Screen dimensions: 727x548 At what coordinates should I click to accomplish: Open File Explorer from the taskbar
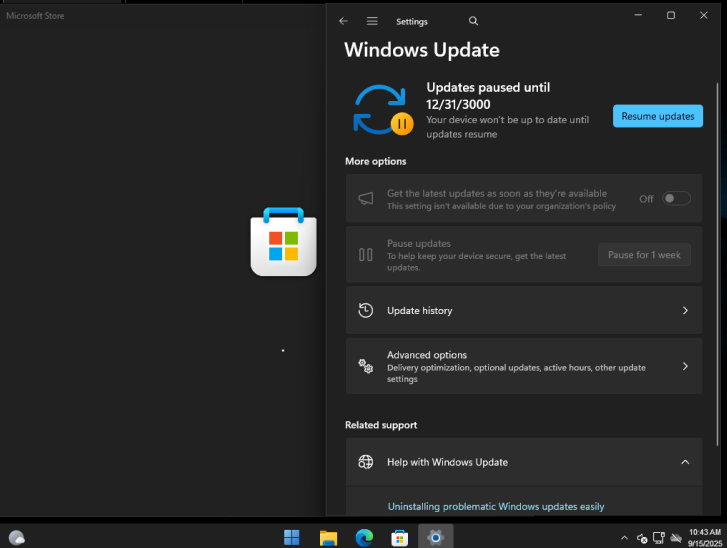tap(328, 538)
